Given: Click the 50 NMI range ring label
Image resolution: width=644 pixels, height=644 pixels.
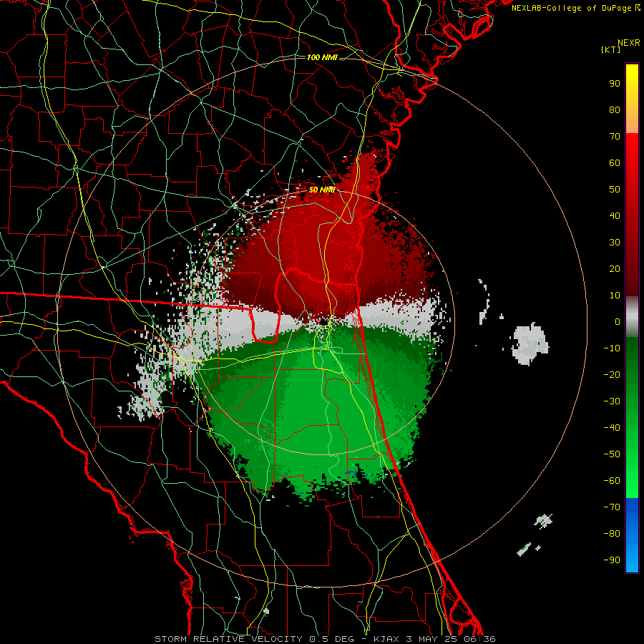Looking at the screenshot, I should click(x=322, y=190).
